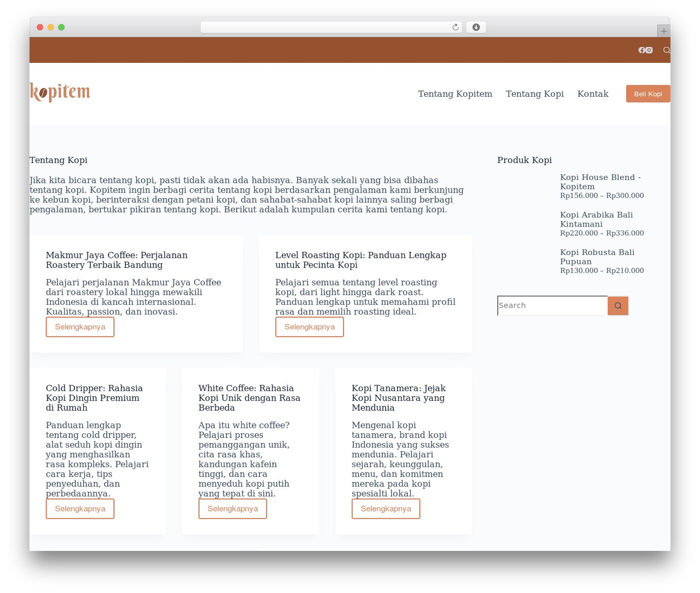Read more on Cold Dripper via Selengkapnya
Viewport: 700px width, 593px height.
pyautogui.click(x=80, y=509)
